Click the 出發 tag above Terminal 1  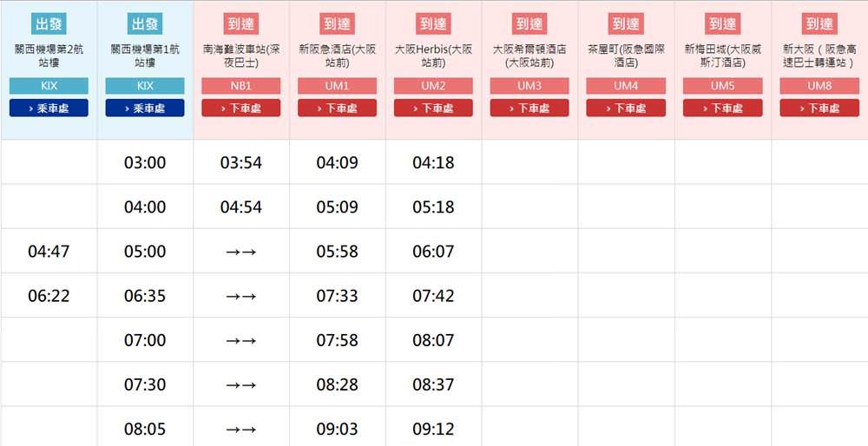point(145,24)
